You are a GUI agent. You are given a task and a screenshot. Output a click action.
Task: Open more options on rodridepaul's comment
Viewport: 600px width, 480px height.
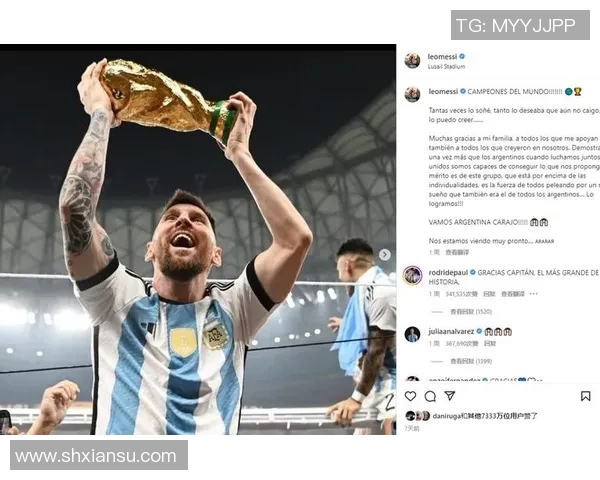pos(534,294)
